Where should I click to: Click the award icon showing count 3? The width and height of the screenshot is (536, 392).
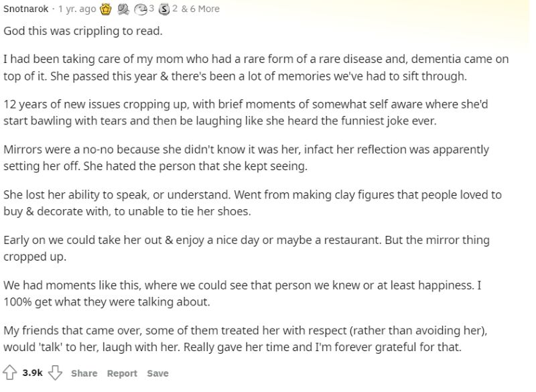(142, 9)
